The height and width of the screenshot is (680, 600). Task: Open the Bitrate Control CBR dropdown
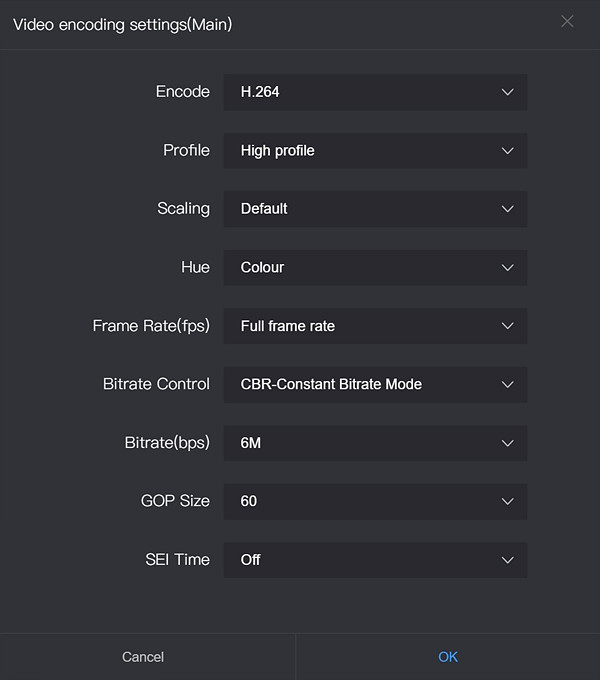[x=374, y=385]
